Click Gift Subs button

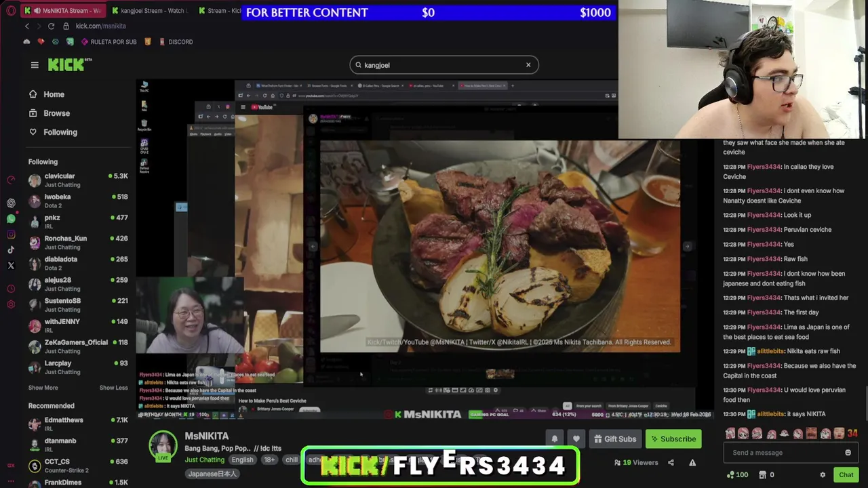click(x=615, y=439)
